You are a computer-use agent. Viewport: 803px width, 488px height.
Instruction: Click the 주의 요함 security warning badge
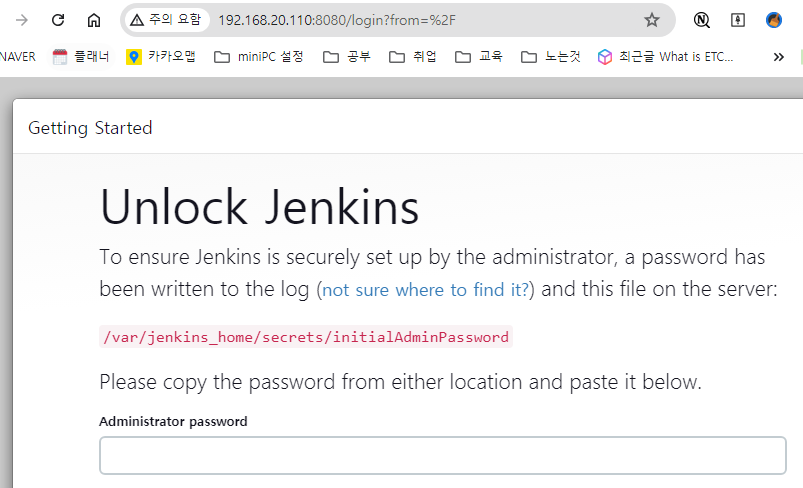[x=166, y=20]
